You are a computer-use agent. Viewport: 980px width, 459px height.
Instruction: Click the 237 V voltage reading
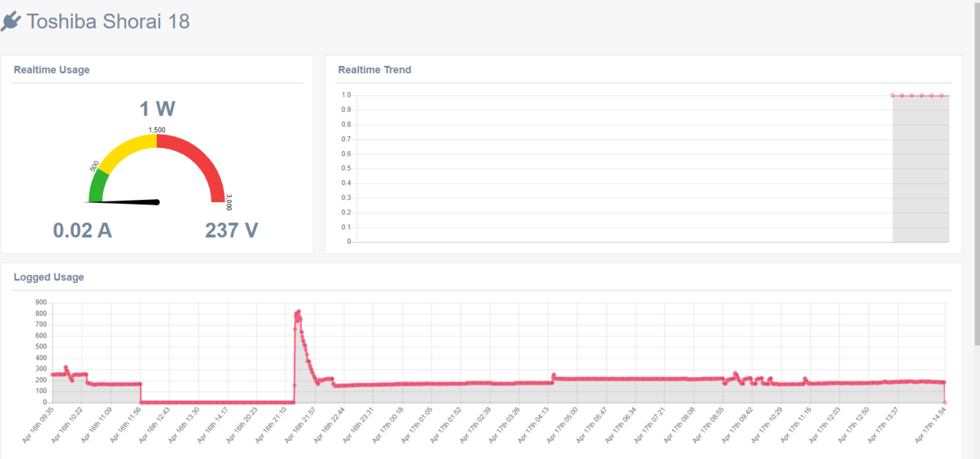(x=231, y=230)
